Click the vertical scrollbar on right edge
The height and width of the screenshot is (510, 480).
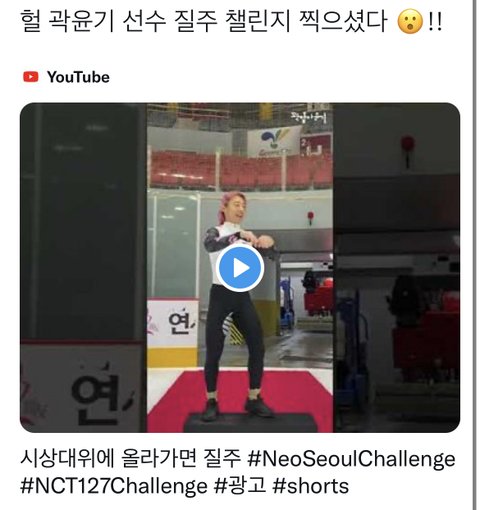[x=474, y=255]
